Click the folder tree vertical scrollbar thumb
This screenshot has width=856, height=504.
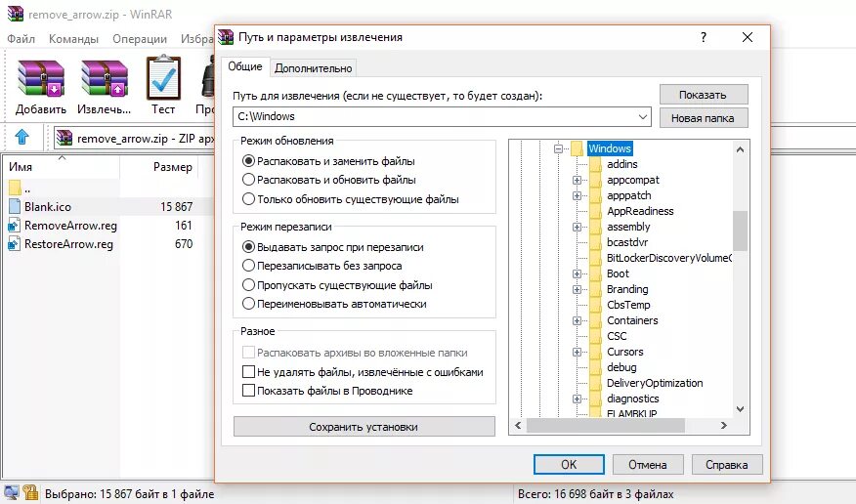coord(740,231)
